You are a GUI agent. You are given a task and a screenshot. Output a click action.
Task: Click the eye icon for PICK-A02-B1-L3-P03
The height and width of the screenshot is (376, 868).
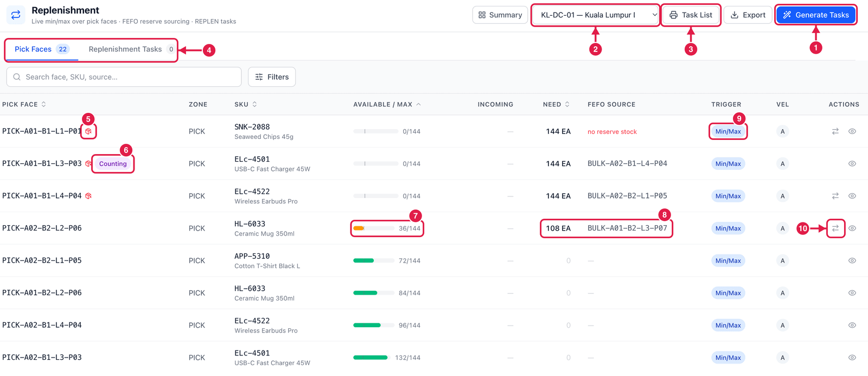852,358
